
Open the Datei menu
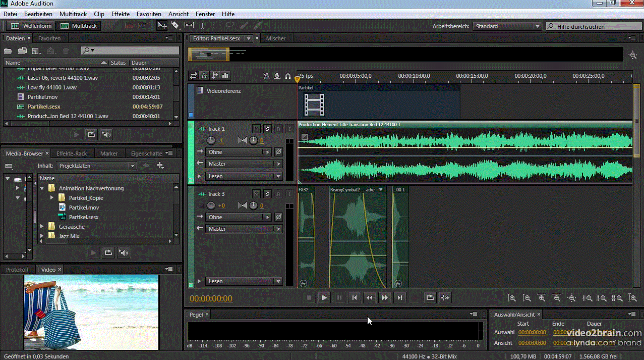[x=10, y=14]
